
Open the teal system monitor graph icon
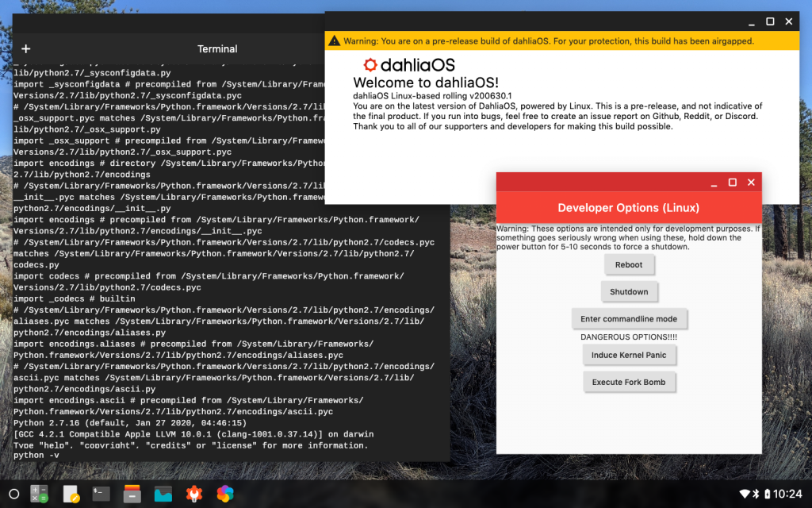163,494
